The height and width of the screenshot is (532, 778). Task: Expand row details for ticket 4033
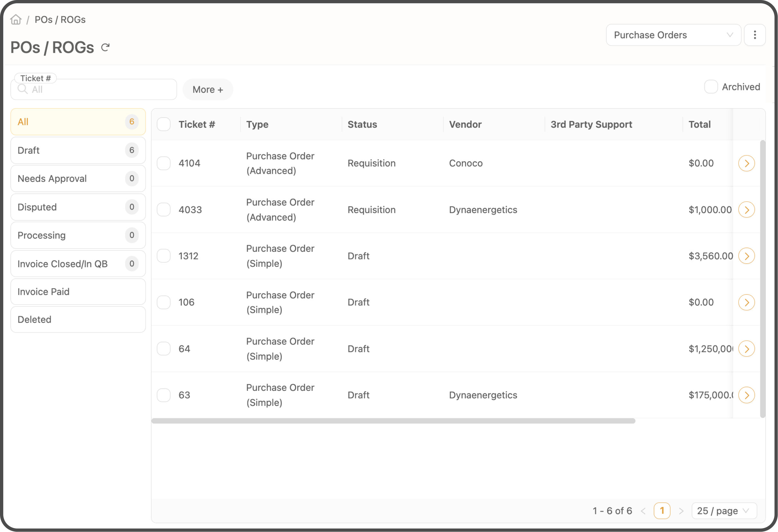click(x=747, y=210)
